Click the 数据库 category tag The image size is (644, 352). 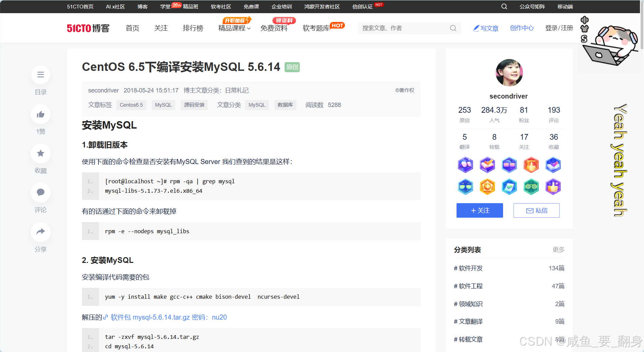pyautogui.click(x=285, y=105)
